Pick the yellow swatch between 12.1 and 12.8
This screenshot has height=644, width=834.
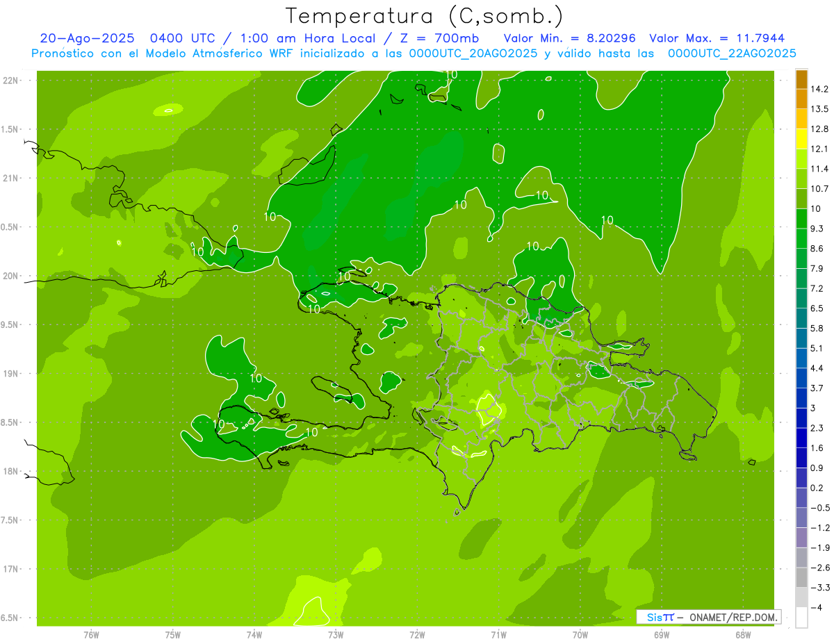click(801, 139)
